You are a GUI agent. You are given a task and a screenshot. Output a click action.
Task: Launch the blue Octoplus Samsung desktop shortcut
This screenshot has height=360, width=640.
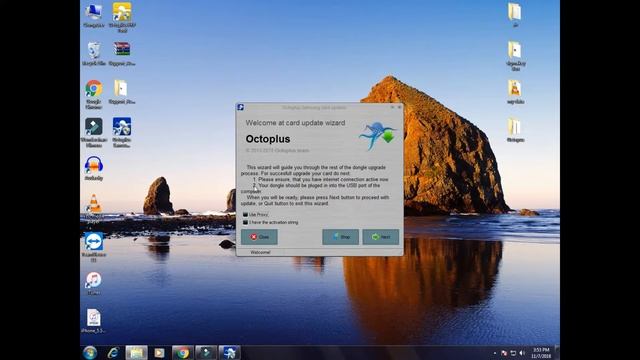pyautogui.click(x=122, y=132)
